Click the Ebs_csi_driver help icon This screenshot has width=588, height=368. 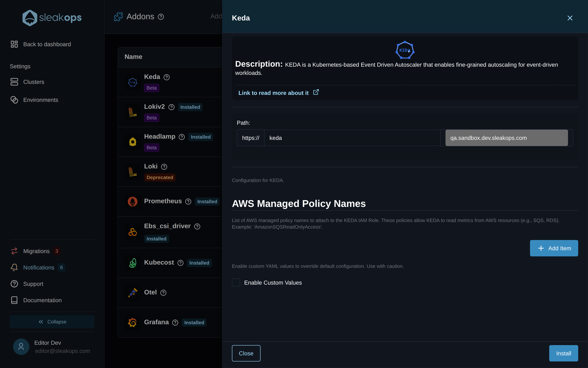click(197, 226)
